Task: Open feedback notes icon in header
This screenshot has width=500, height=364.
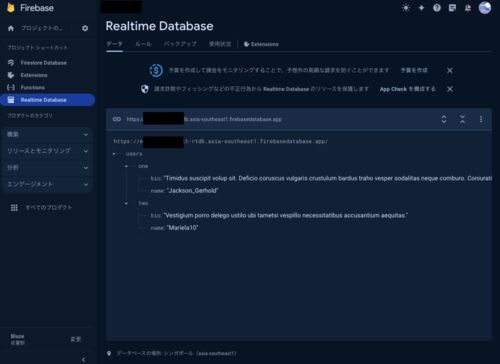Action: [x=452, y=8]
